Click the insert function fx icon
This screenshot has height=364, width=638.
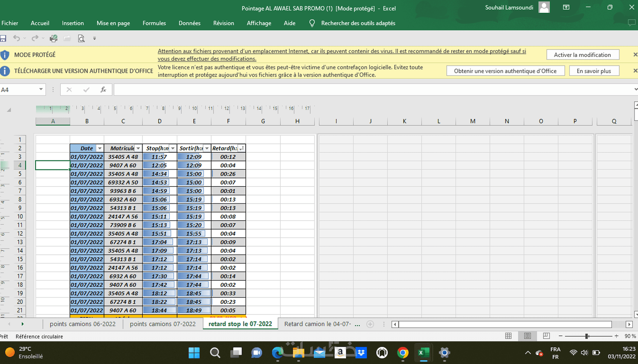coord(103,90)
